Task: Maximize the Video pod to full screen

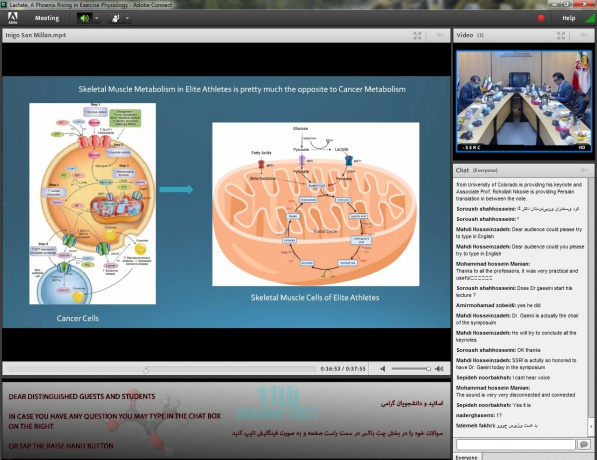Action: 561,35
